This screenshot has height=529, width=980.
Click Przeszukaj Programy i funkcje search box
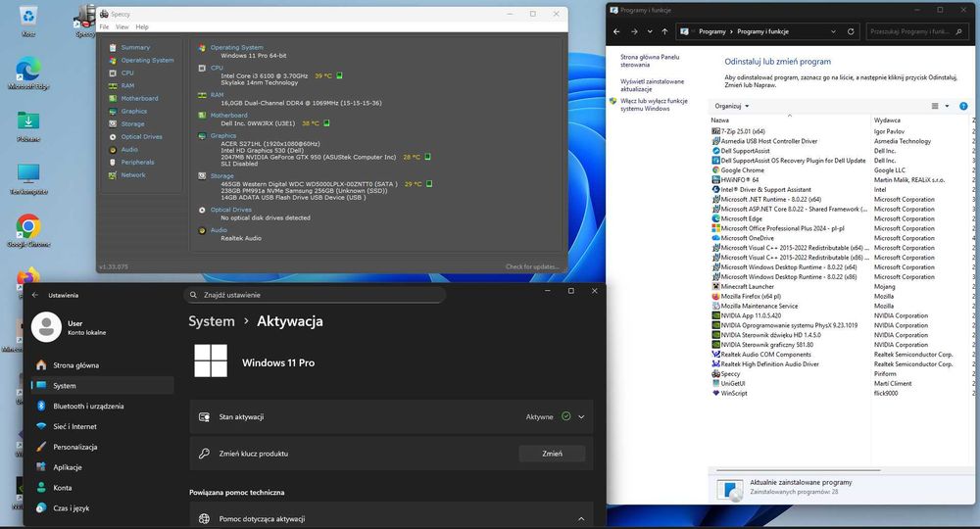tap(915, 31)
